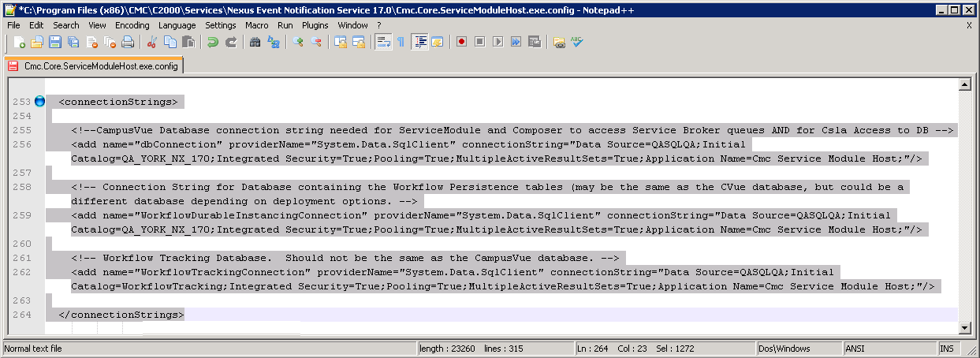Close document with menu bar X

point(969,25)
